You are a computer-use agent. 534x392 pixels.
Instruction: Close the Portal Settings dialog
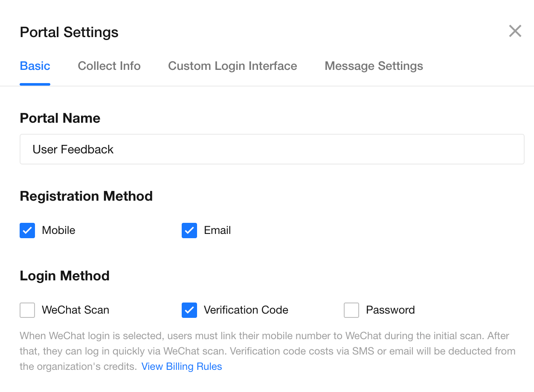[x=515, y=31]
